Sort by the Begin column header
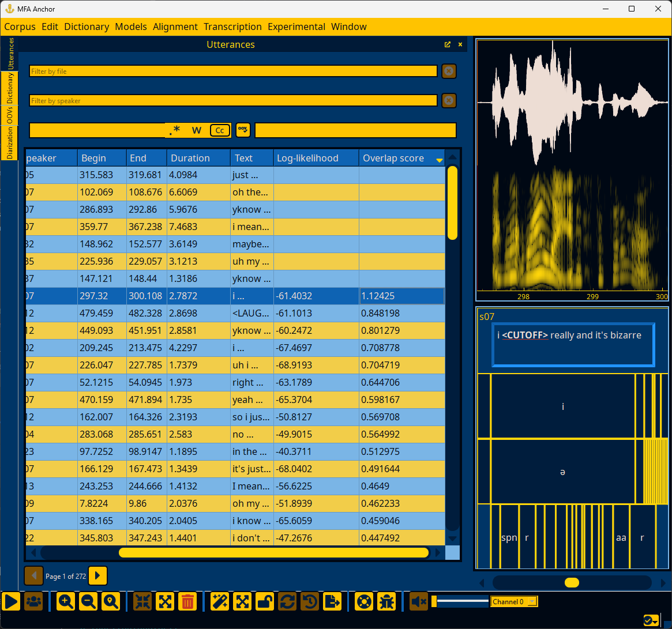This screenshot has height=629, width=672. click(102, 158)
